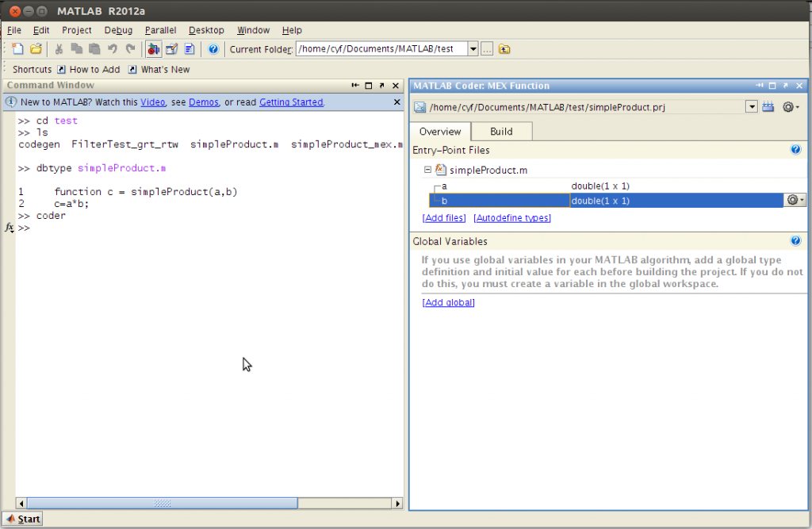Open the Debug menu
Viewport: 812px width, 529px height.
coord(118,29)
